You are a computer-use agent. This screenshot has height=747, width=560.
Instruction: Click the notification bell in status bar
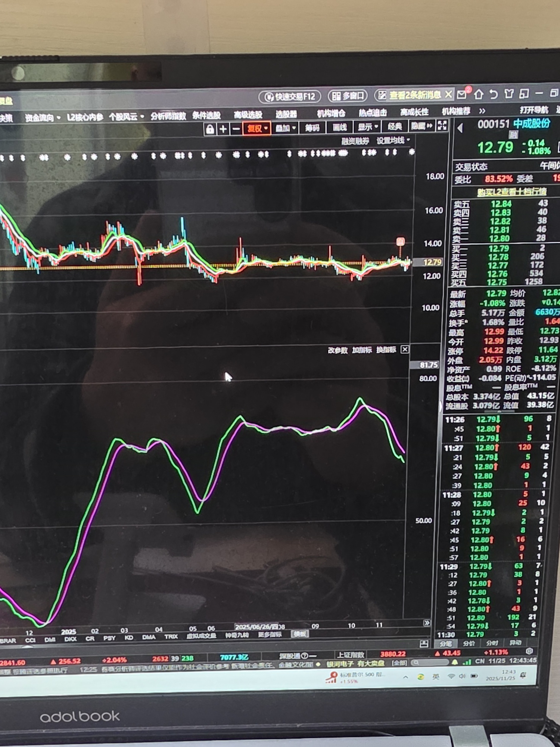[455, 662]
